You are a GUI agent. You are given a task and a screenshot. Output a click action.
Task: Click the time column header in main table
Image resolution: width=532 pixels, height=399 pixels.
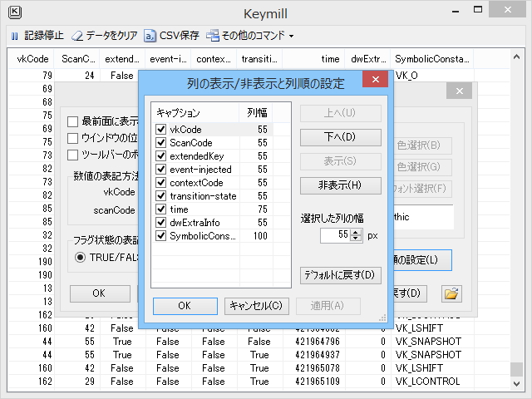click(313, 59)
